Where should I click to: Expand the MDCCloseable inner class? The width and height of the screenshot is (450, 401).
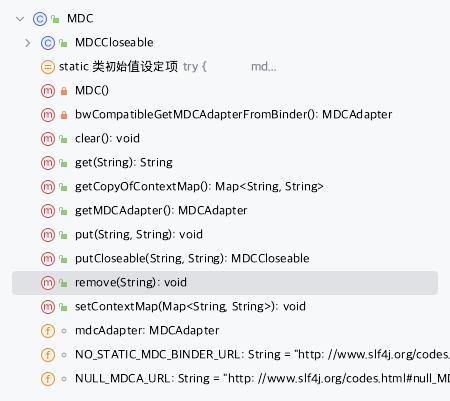pyautogui.click(x=28, y=43)
